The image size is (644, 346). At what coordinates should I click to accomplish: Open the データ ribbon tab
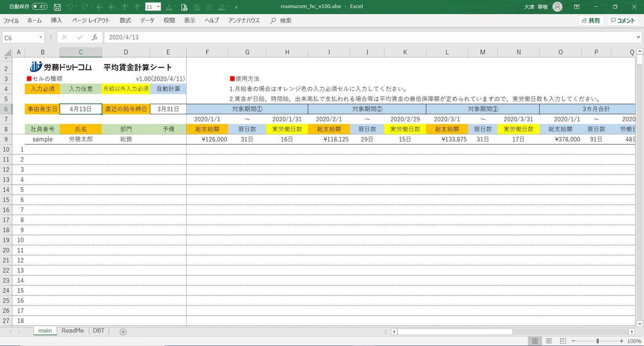pos(147,21)
